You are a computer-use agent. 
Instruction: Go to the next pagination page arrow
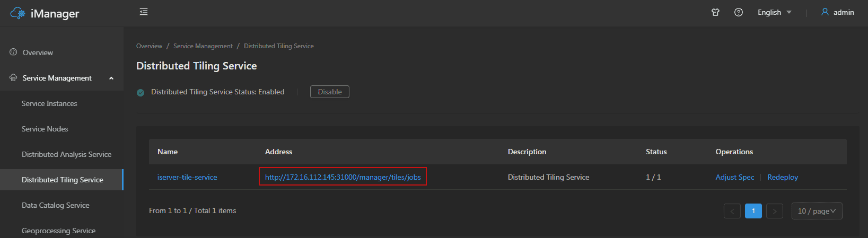pos(775,211)
